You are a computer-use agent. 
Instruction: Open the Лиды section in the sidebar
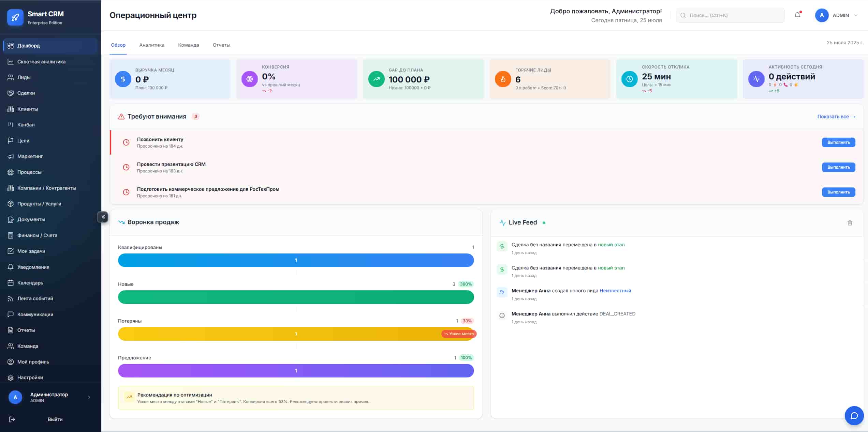(x=24, y=77)
